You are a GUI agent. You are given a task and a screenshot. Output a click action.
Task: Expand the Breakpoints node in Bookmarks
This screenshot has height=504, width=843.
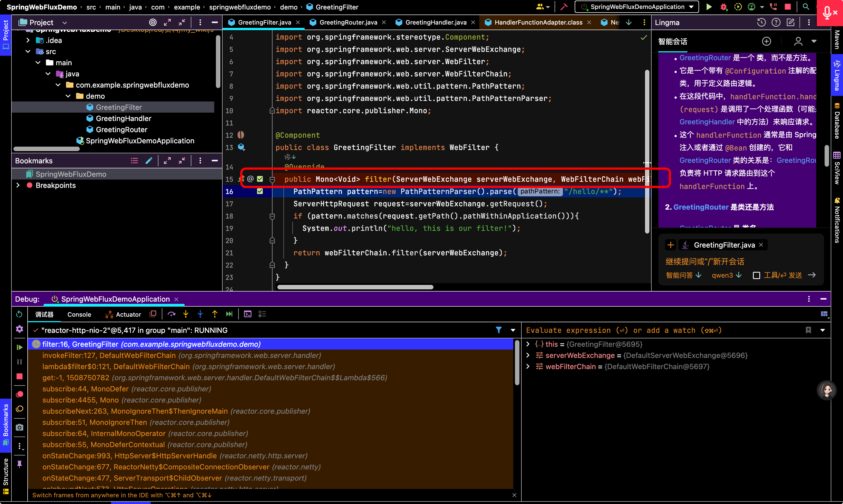[x=18, y=185]
